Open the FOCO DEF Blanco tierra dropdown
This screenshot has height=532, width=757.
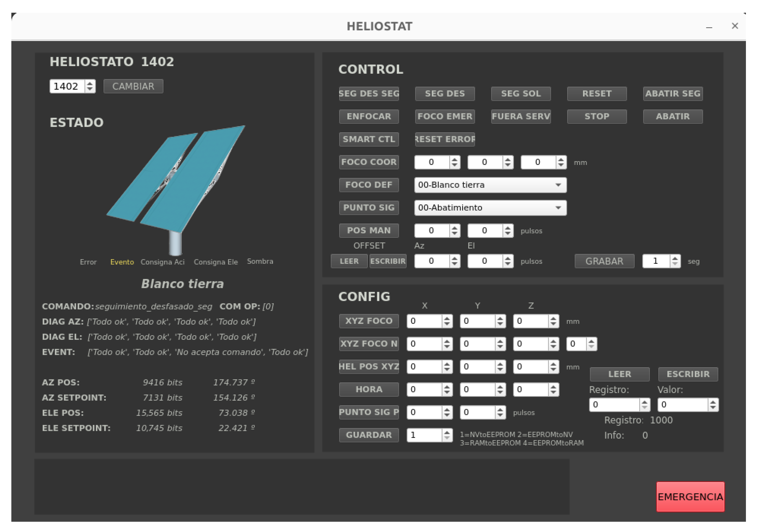490,185
